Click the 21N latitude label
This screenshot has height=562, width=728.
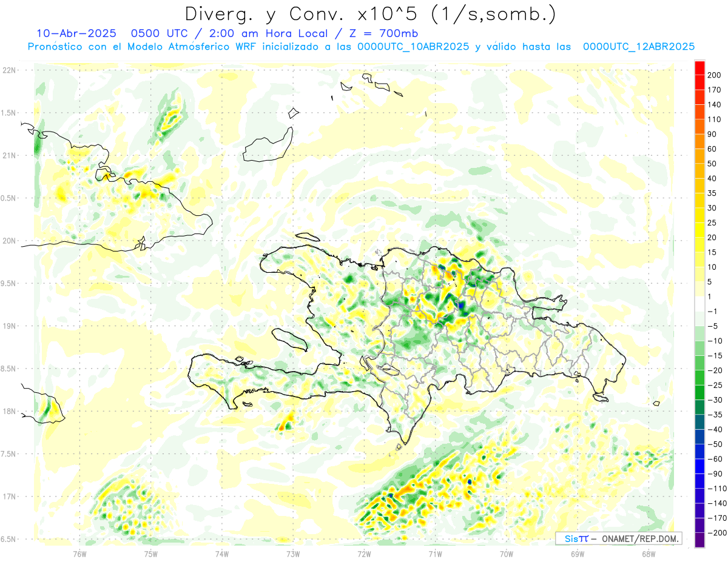[x=9, y=156]
